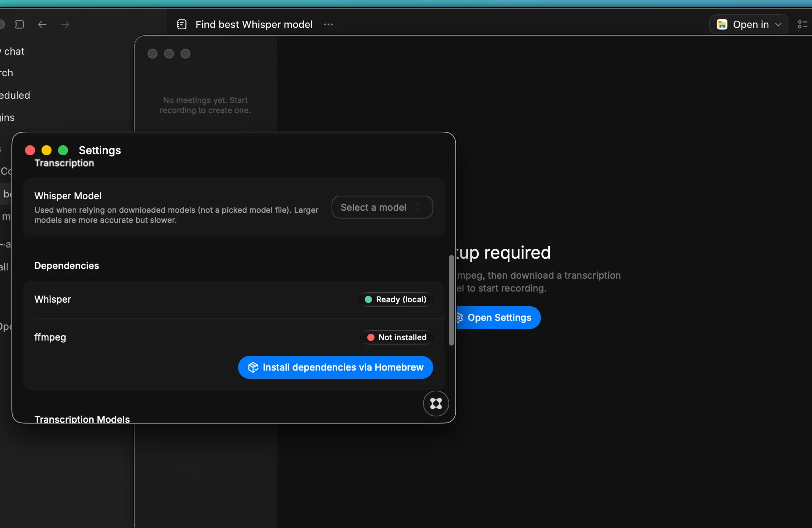Image resolution: width=812 pixels, height=528 pixels.
Task: Minimize Settings with the yellow button
Action: tap(47, 150)
